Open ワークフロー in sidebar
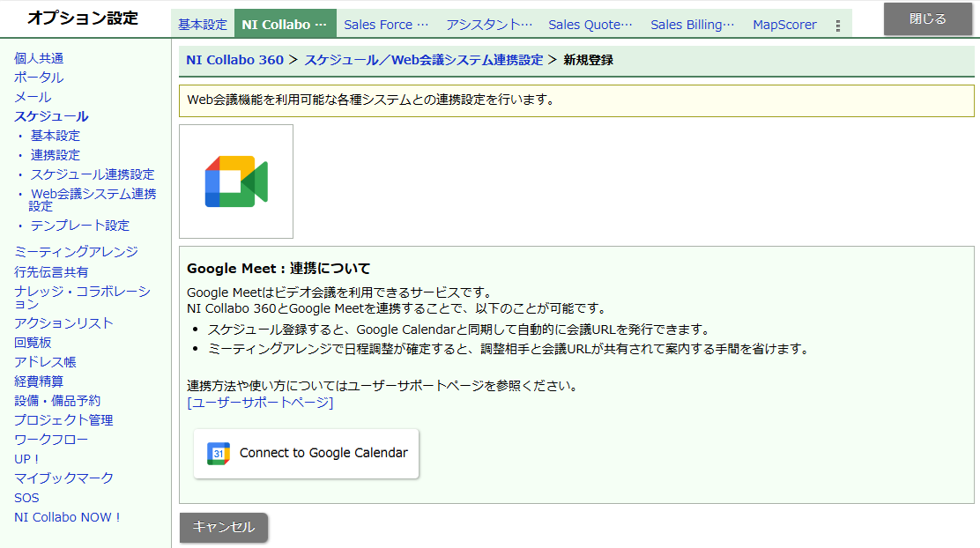The image size is (980, 548). [x=51, y=440]
